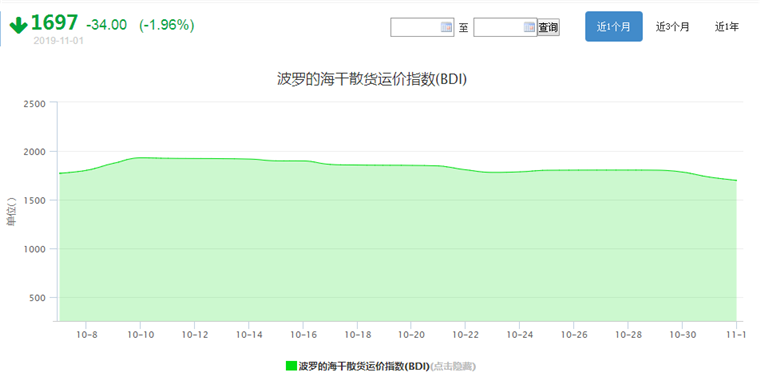
Task: Open the start date calendar picker icon
Action: click(446, 27)
